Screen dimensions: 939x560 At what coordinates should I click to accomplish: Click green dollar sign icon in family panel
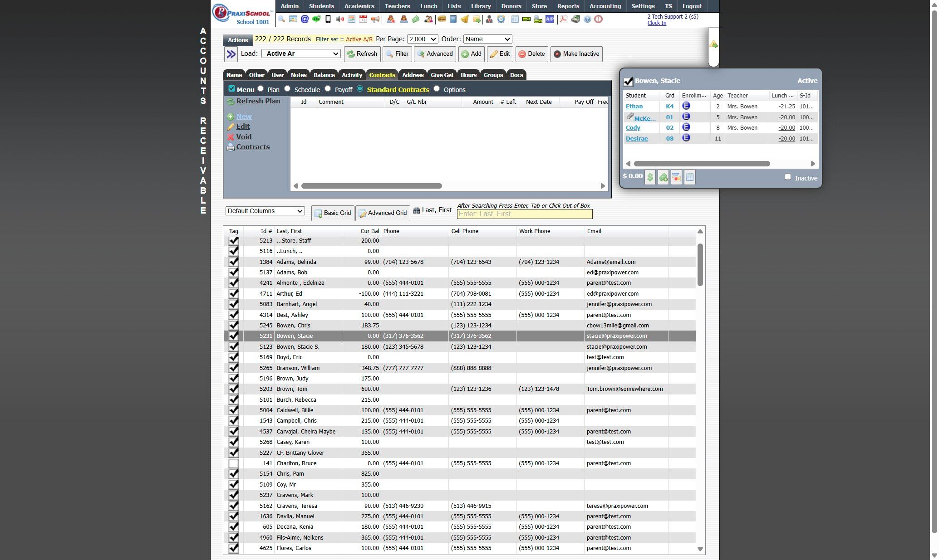coord(650,177)
